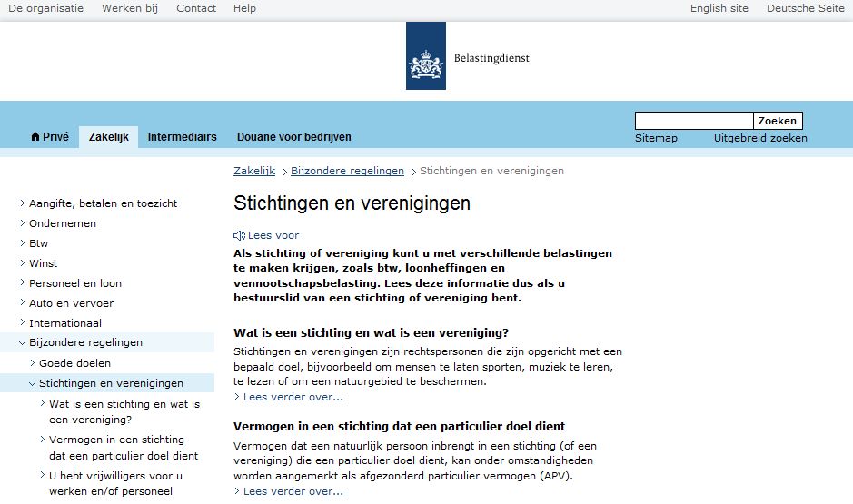Collapse the Bijzondere regelingen chevron
Screen dimensions: 853x504
(x=23, y=342)
